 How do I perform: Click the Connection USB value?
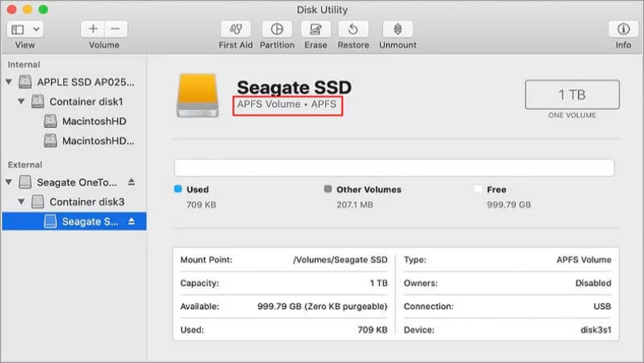pyautogui.click(x=602, y=307)
